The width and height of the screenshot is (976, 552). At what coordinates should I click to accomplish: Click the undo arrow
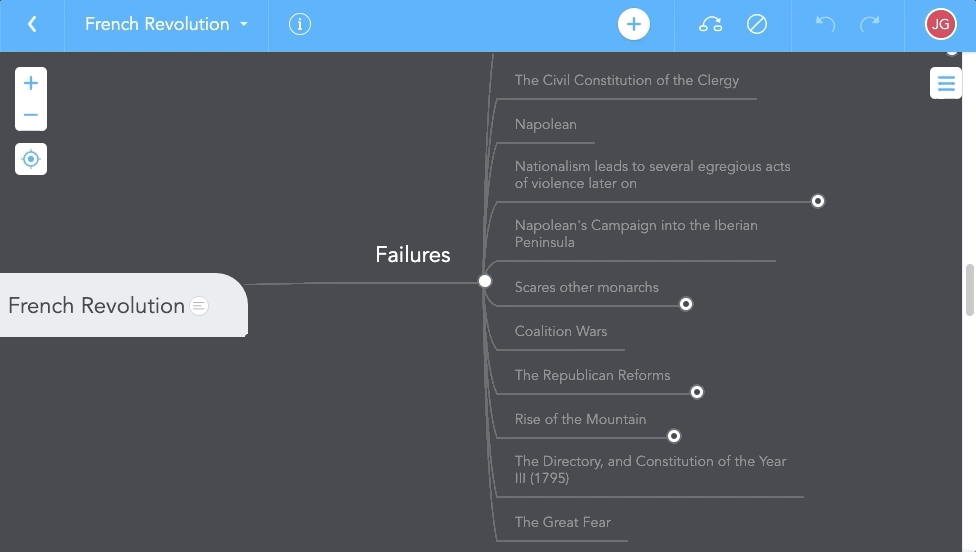825,24
